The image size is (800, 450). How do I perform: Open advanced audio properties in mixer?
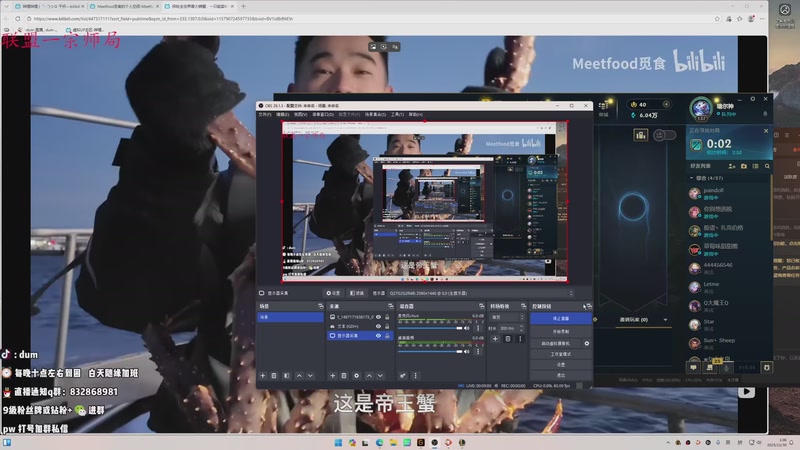click(x=403, y=375)
